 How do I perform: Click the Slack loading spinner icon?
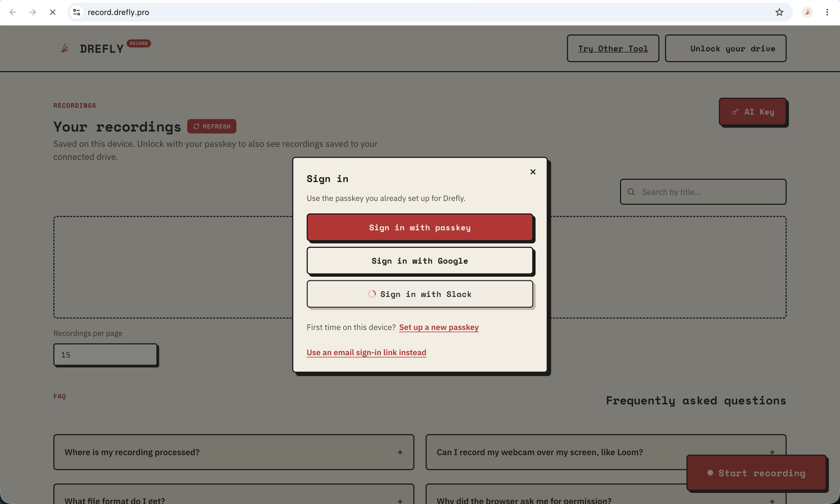tap(372, 294)
